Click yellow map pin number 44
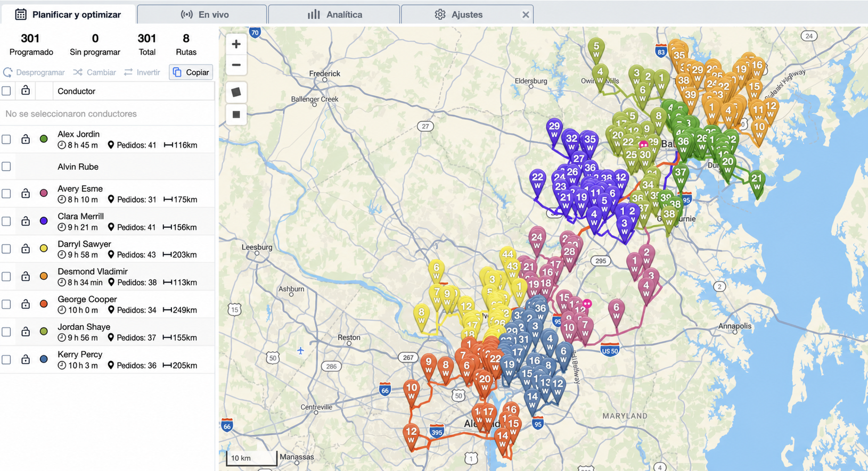Image resolution: width=868 pixels, height=471 pixels. point(507,258)
